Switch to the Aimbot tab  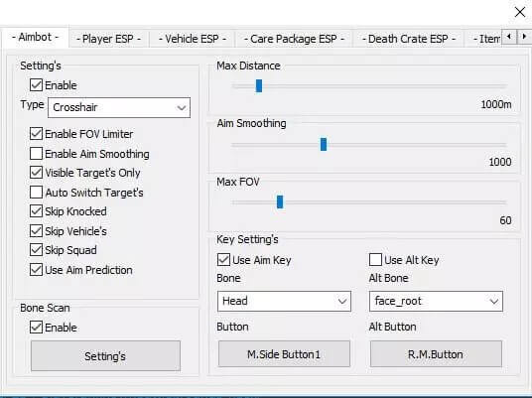35,37
